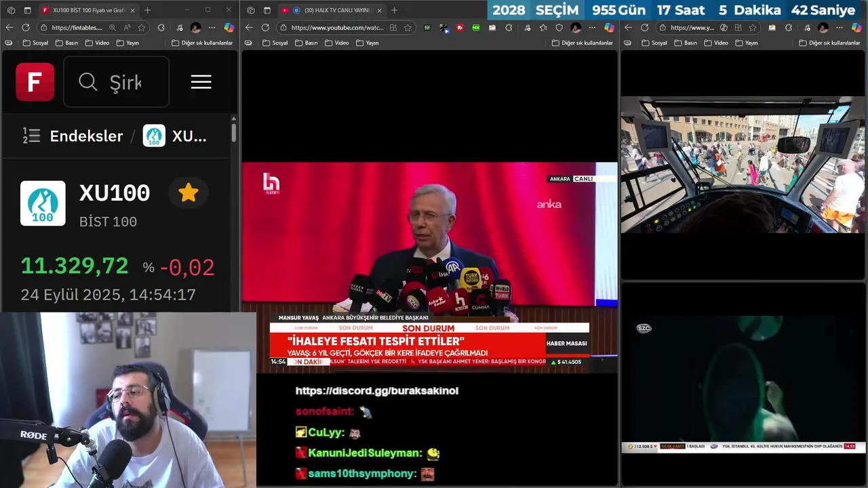
Task: Open favorites list in YouTube window
Action: [543, 28]
